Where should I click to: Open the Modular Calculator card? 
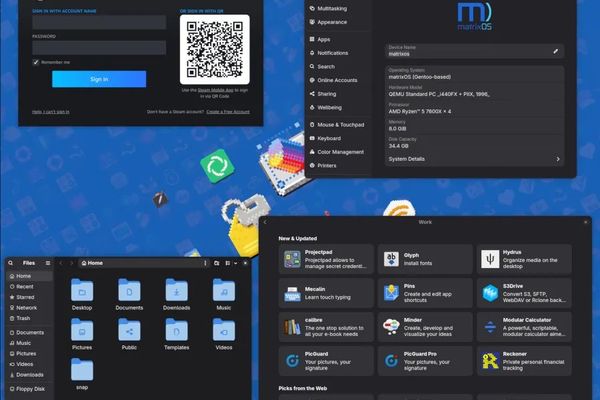(524, 327)
